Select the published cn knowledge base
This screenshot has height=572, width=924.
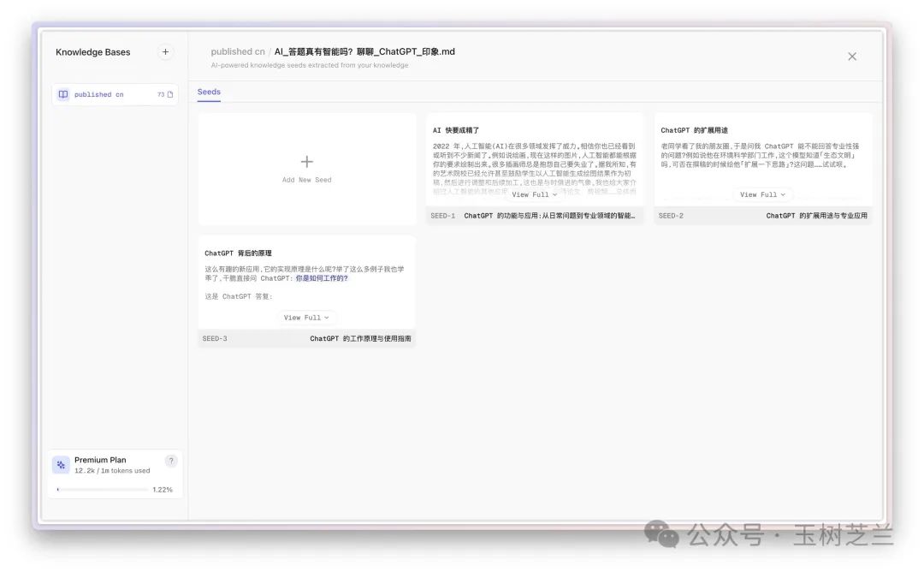[115, 94]
